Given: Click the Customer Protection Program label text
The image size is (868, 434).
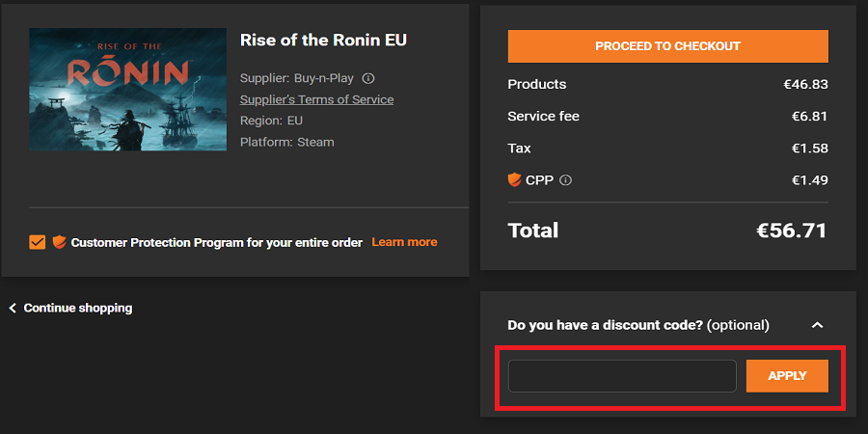Looking at the screenshot, I should 217,242.
